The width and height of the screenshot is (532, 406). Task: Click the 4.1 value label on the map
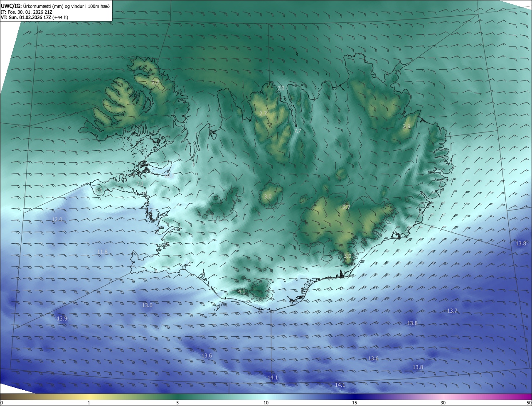pyautogui.click(x=241, y=291)
